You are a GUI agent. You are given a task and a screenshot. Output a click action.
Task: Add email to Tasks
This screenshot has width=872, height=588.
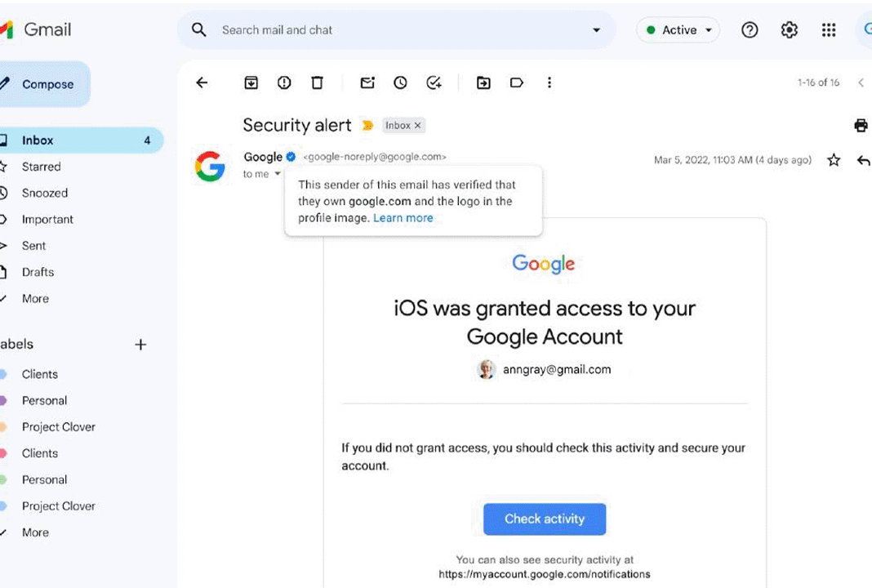coord(434,82)
